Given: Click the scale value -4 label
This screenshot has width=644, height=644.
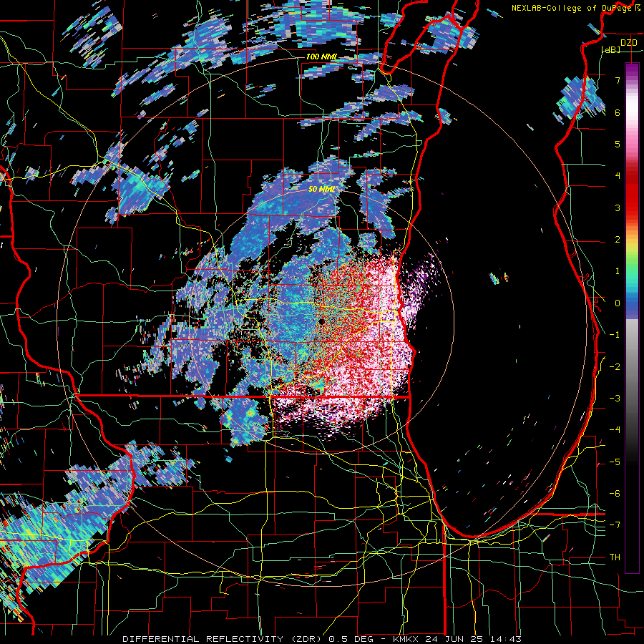Looking at the screenshot, I should click(615, 430).
